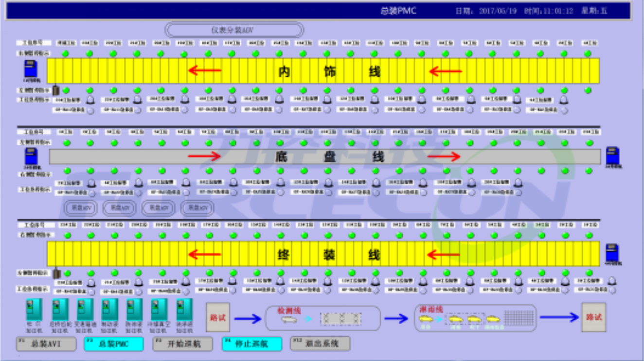This screenshot has height=361, width=644.
Task: Toggle the last round indicator below 终装线 alarms
Action: 612,290
